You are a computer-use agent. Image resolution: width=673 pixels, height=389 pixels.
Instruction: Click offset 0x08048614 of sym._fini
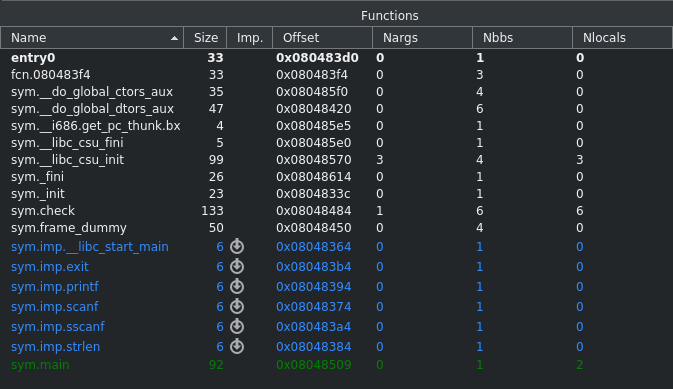[314, 176]
